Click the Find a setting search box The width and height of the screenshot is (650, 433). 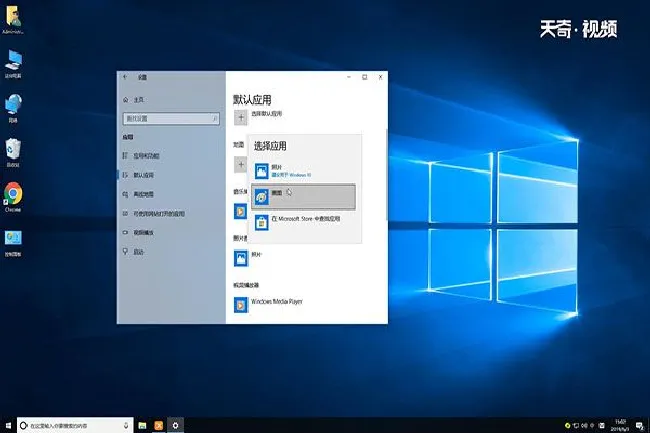tap(171, 119)
